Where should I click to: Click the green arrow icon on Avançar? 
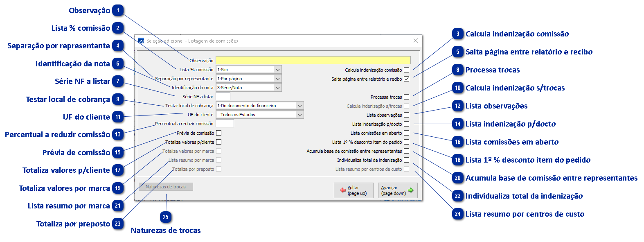(411, 190)
